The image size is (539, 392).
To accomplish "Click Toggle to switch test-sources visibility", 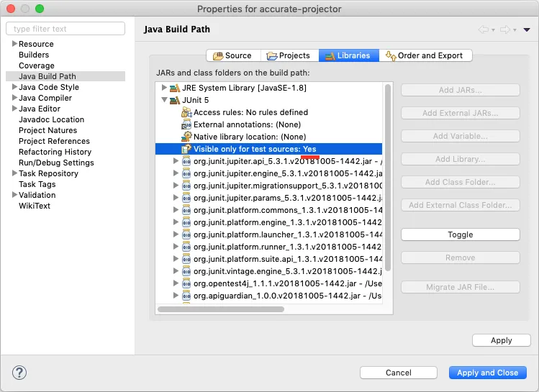I will click(x=460, y=234).
